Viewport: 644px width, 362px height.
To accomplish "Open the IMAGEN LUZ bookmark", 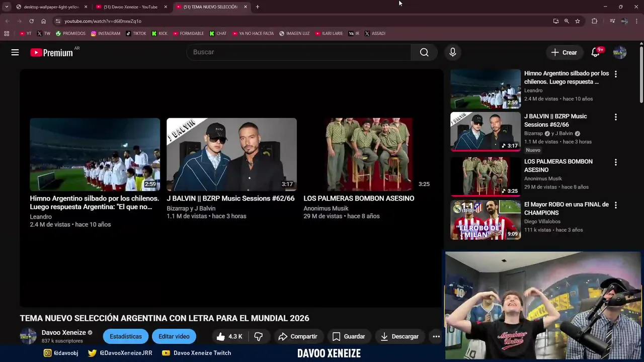I will [x=294, y=34].
